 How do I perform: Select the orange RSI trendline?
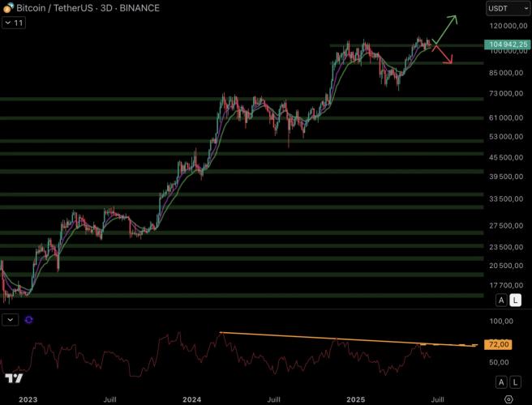point(349,339)
